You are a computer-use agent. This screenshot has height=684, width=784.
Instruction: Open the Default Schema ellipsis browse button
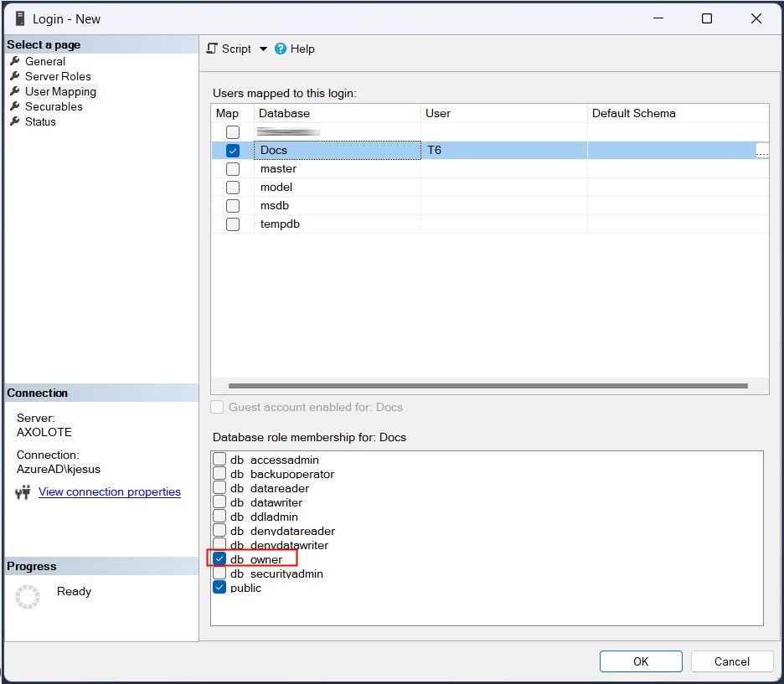click(762, 151)
